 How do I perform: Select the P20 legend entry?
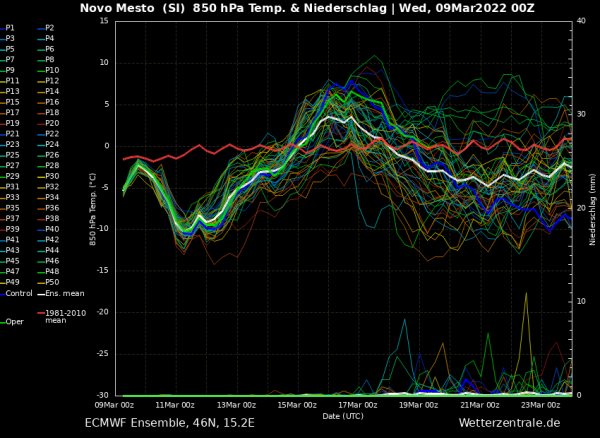[x=49, y=123]
